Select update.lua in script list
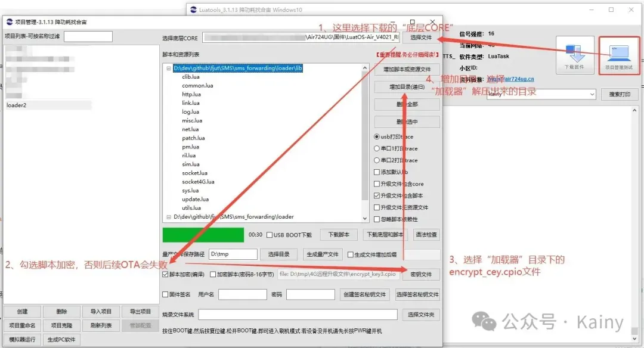The height and width of the screenshot is (348, 644). click(x=195, y=199)
